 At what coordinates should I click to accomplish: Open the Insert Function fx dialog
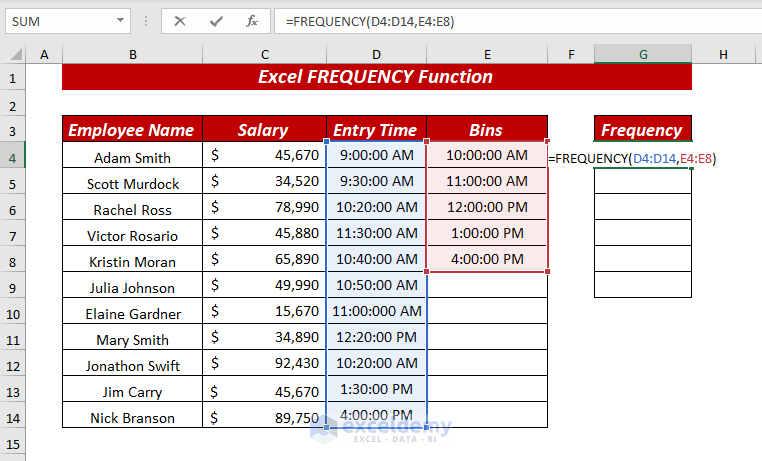tap(252, 21)
